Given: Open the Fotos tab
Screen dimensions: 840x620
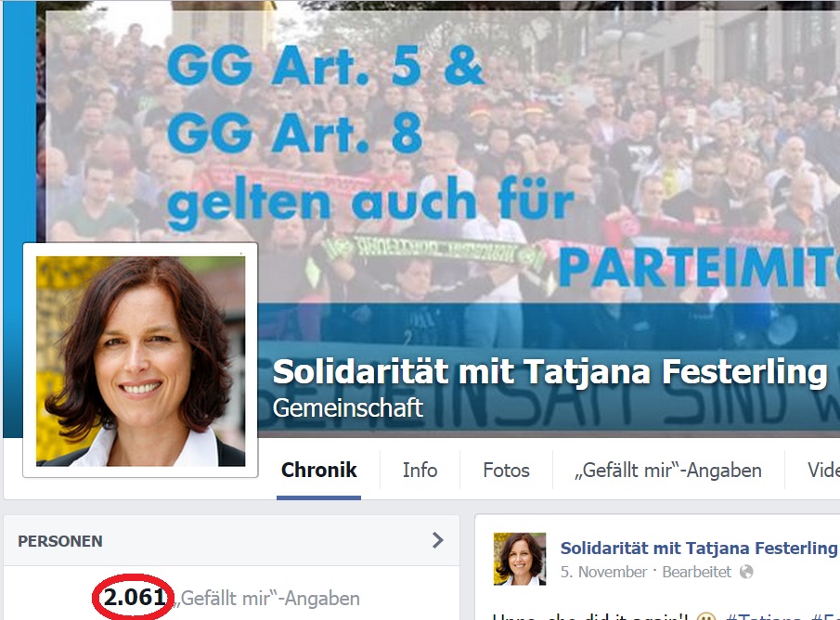Looking at the screenshot, I should coord(506,471).
